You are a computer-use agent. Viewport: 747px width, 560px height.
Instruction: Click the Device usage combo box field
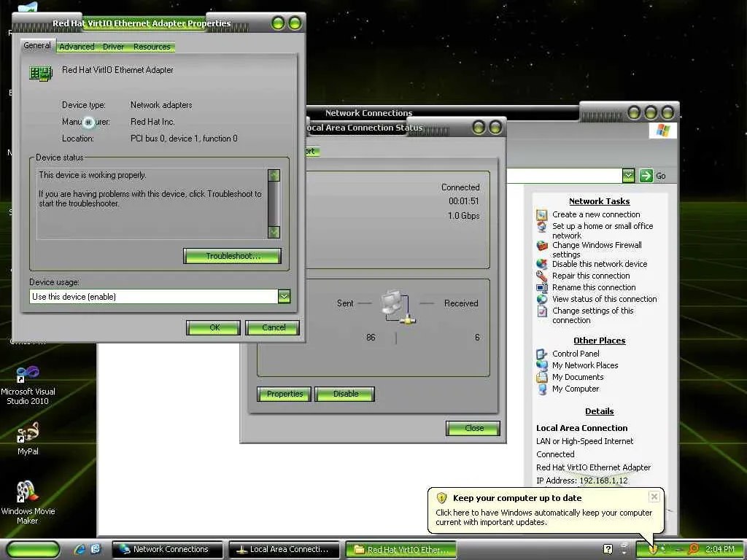[x=160, y=297]
